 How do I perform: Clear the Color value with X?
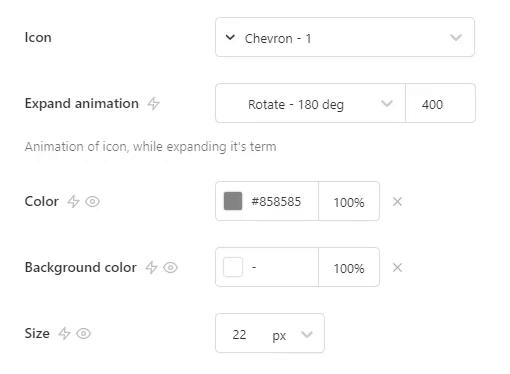(x=397, y=201)
